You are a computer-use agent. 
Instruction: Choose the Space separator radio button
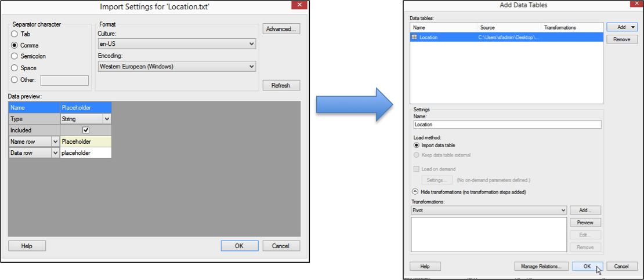tap(15, 68)
